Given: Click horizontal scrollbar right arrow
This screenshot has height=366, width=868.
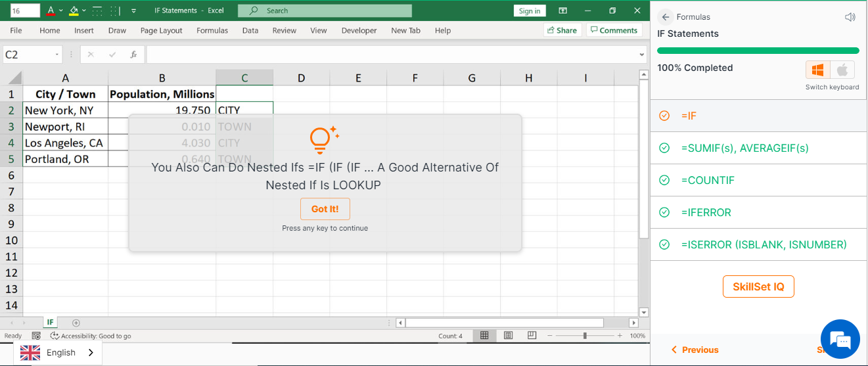Looking at the screenshot, I should [x=633, y=323].
